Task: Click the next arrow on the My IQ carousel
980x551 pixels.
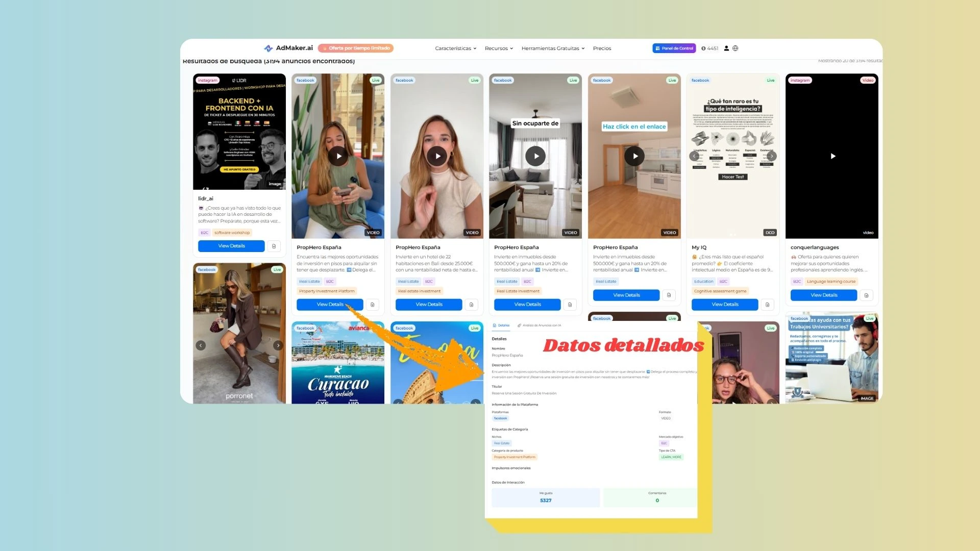Action: point(772,156)
